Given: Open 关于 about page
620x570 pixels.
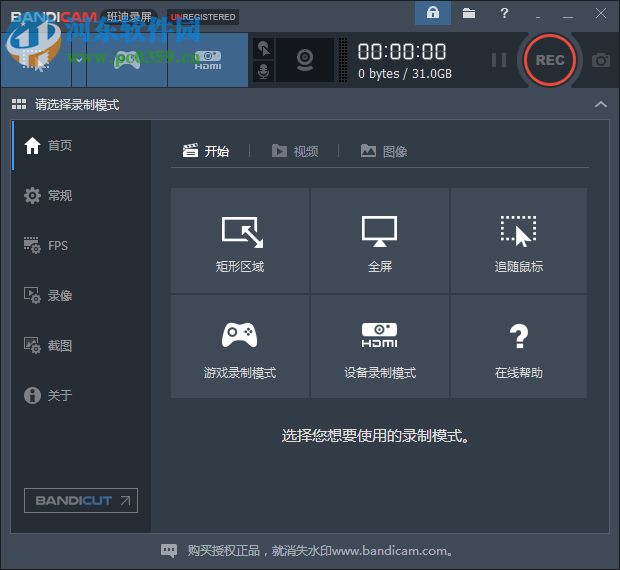Looking at the screenshot, I should tap(81, 395).
